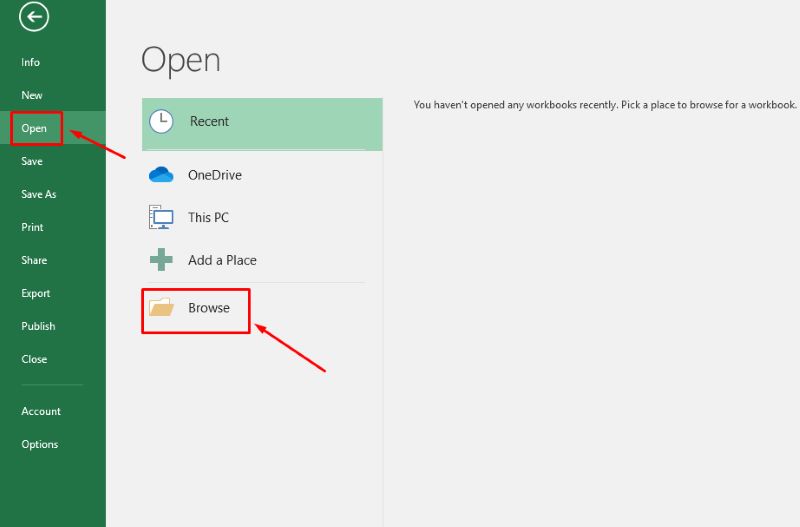800x527 pixels.
Task: Open the Print page
Action: coord(32,227)
